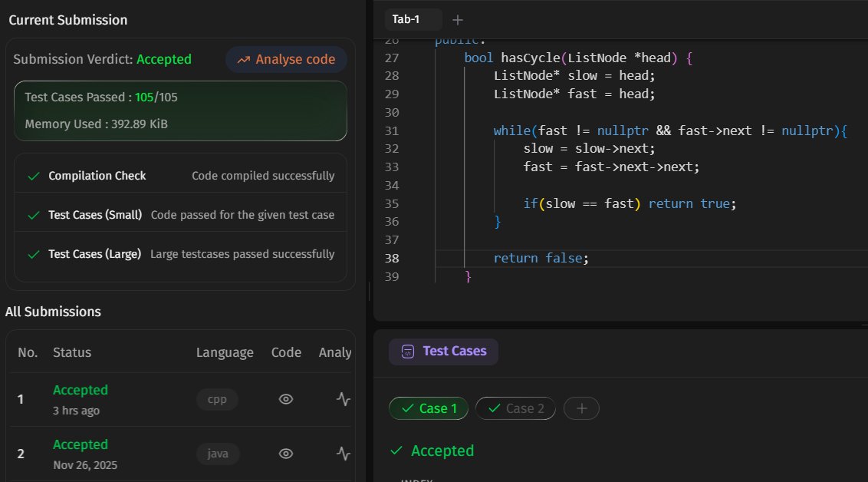Click the hasCycle function name in code
This screenshot has width=868, height=482.
point(531,58)
